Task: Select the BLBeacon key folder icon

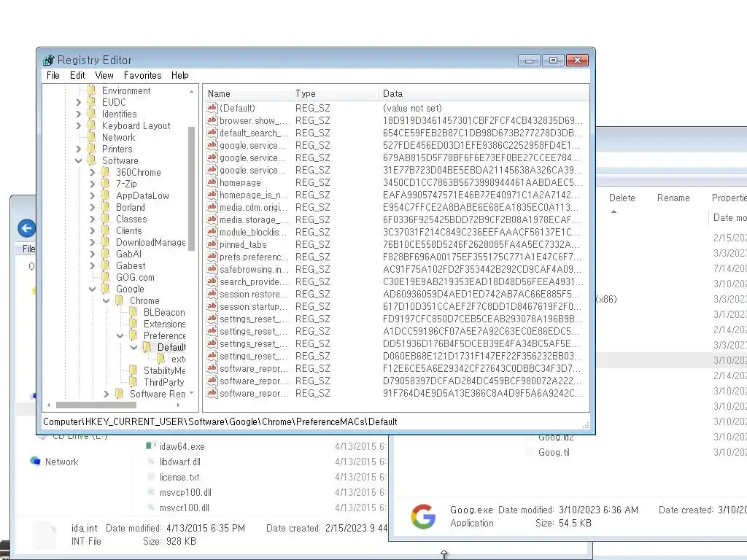Action: pos(133,312)
